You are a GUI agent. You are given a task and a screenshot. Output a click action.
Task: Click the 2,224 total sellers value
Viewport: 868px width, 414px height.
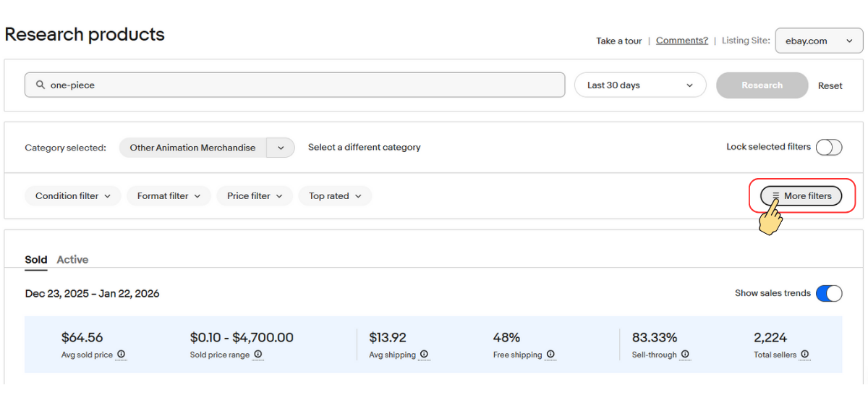pyautogui.click(x=770, y=337)
